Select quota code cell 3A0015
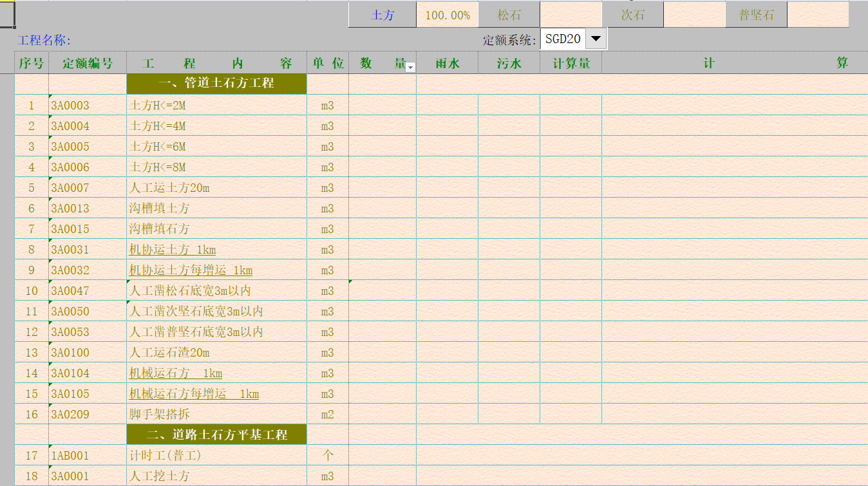The height and width of the screenshot is (486, 868). click(x=88, y=229)
